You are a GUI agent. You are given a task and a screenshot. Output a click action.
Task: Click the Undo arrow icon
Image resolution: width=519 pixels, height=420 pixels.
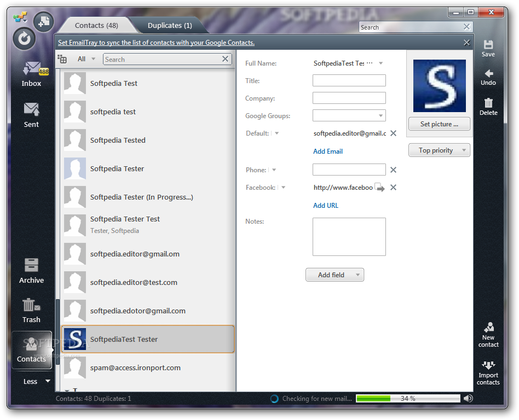coord(488,78)
